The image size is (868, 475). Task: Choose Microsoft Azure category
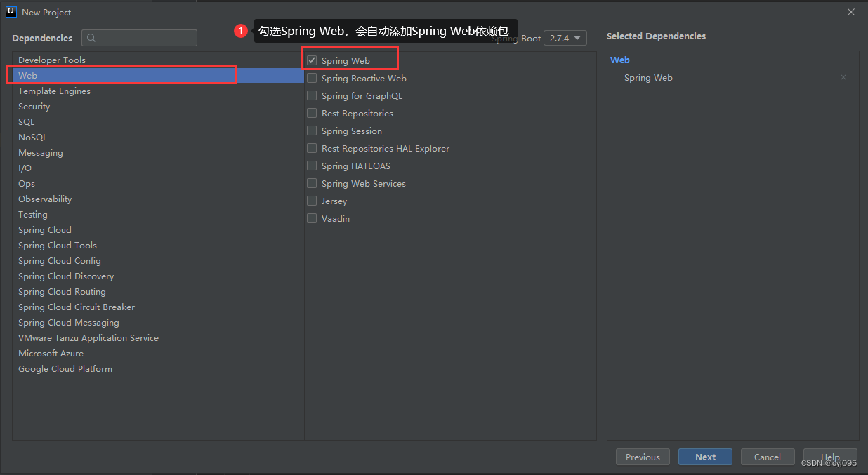point(158,354)
